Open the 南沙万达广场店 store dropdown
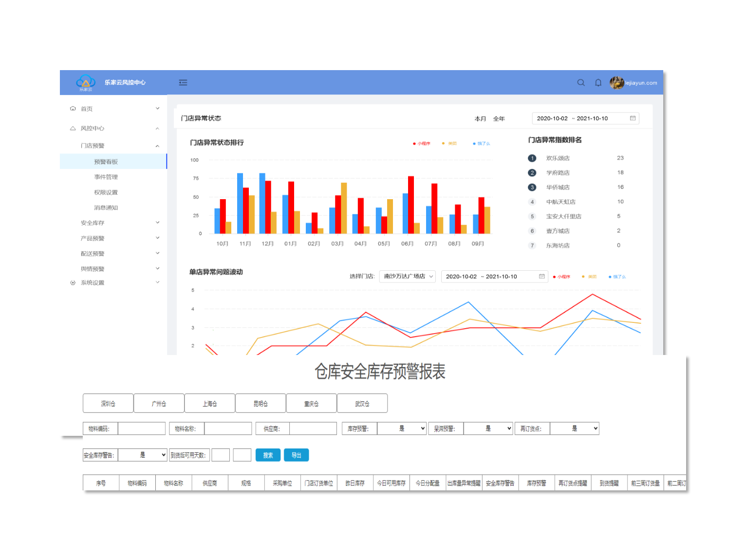 [x=408, y=277]
